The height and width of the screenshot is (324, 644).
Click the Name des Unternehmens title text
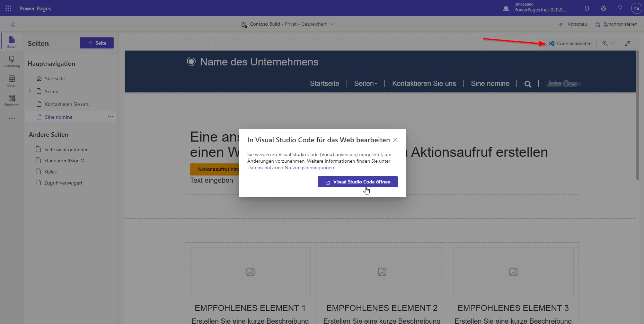coord(259,62)
